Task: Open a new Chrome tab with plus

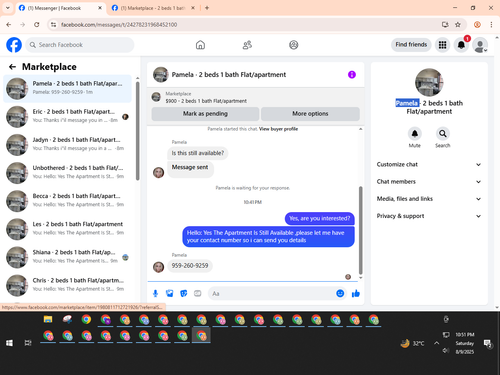Action: [207, 8]
